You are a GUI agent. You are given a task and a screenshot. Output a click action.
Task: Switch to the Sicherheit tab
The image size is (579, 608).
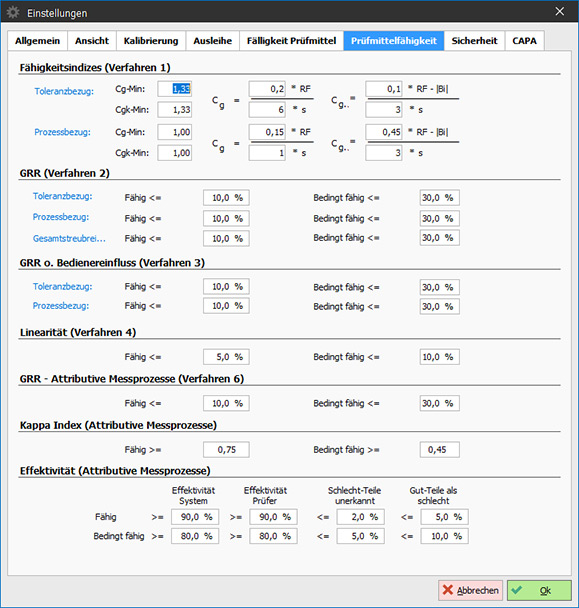(474, 41)
